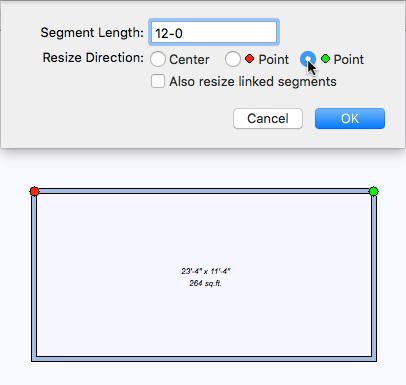Select the bottom wall of the room

(x=204, y=359)
